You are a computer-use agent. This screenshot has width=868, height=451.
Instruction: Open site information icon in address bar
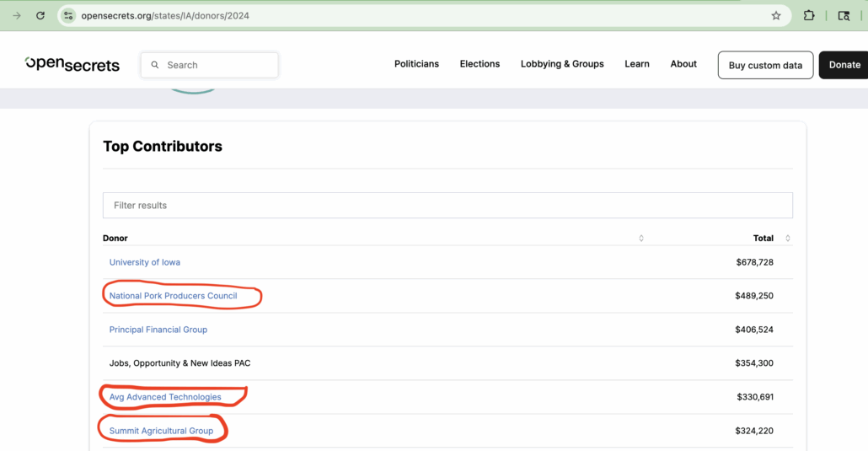coord(69,15)
